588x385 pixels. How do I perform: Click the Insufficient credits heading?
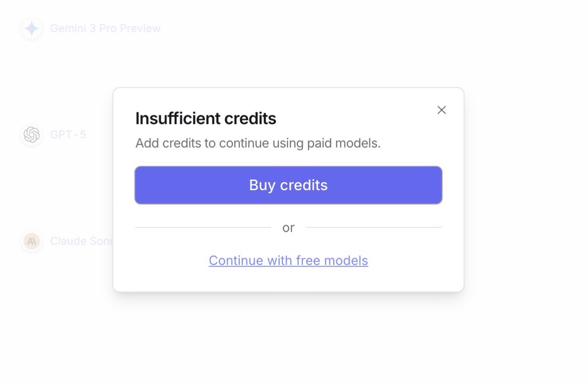click(206, 119)
